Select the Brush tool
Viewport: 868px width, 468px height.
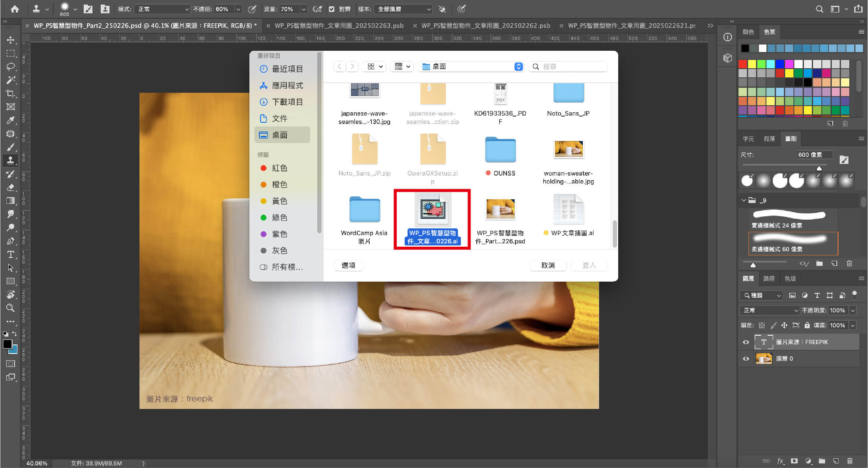[10, 147]
